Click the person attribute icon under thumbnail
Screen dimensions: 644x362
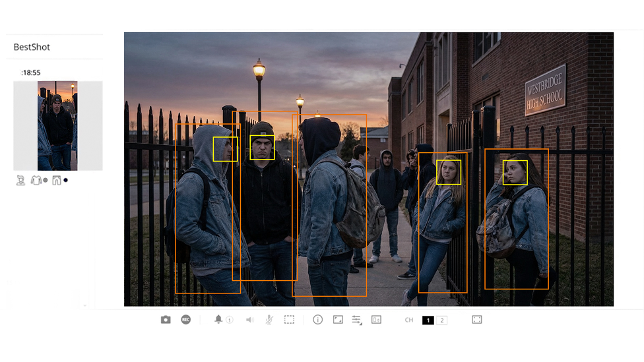(x=20, y=180)
